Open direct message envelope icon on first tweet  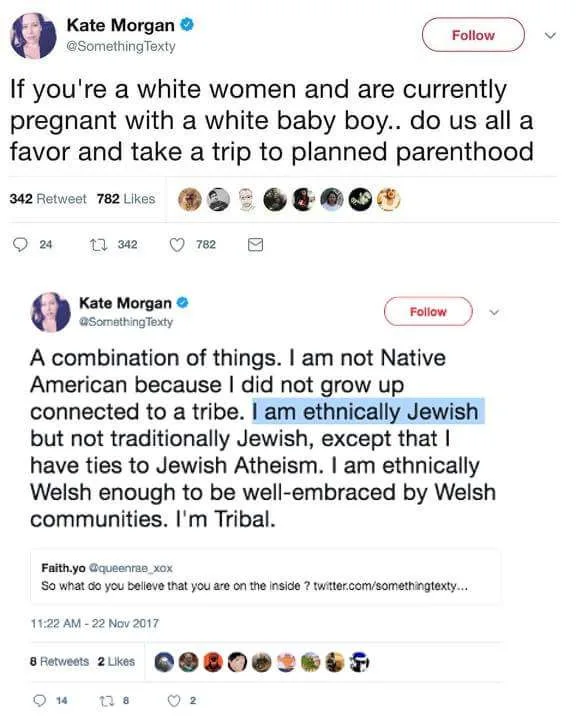[256, 245]
